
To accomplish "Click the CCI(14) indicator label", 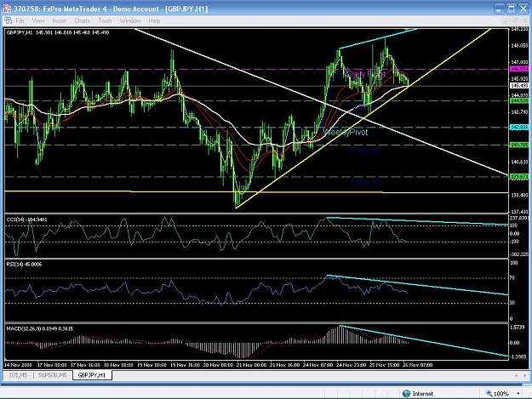I will click(x=26, y=219).
